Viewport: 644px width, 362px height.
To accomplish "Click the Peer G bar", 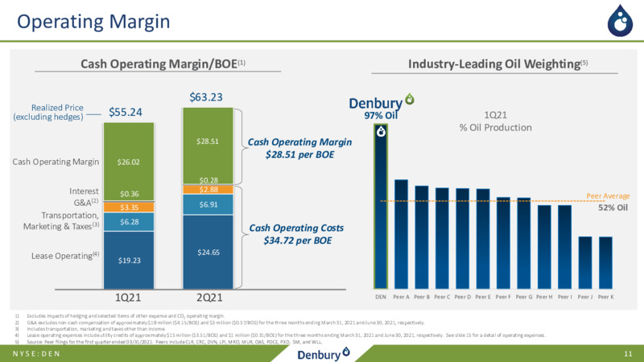I will coord(524,244).
